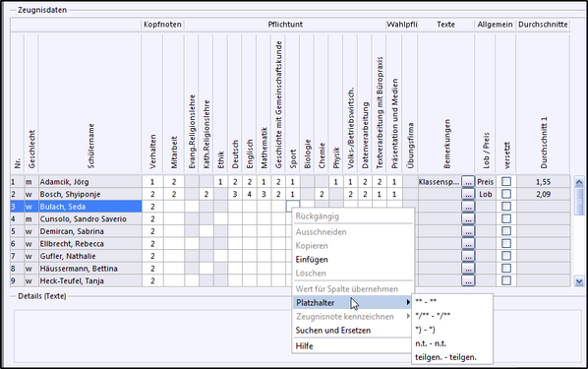The image size is (588, 369).
Task: Select Einfügen from the context menu
Action: click(312, 260)
